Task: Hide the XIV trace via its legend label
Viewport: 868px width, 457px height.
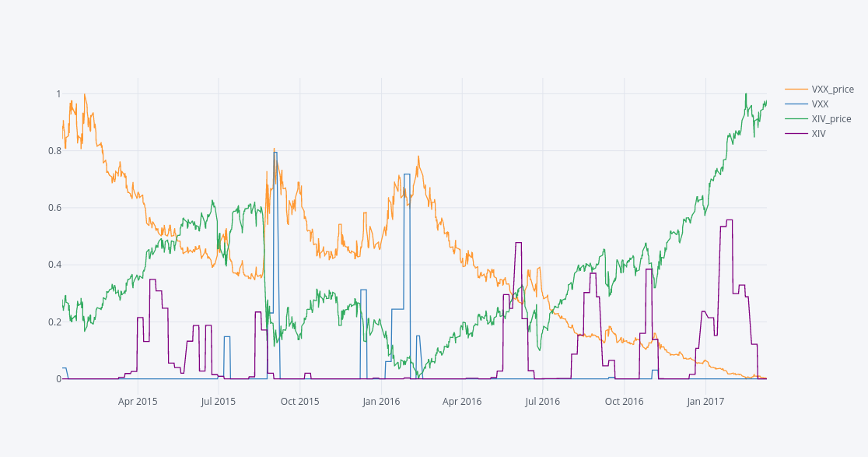Action: [818, 134]
